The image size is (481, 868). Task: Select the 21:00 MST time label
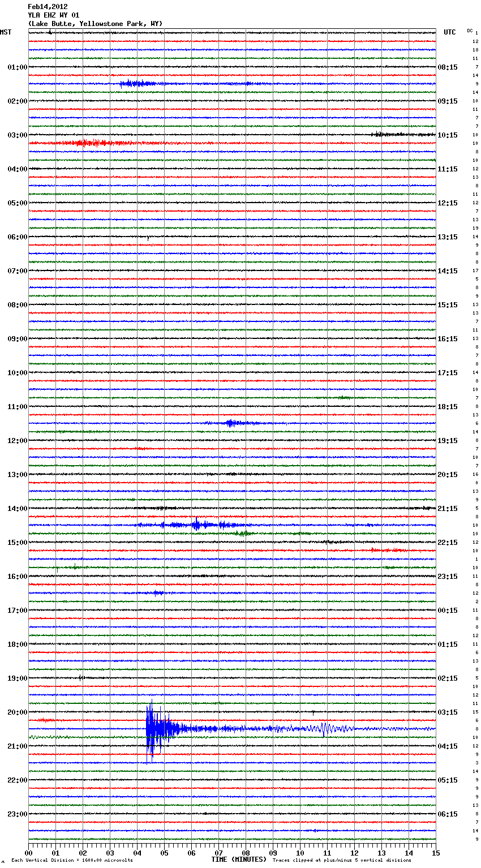[18, 746]
